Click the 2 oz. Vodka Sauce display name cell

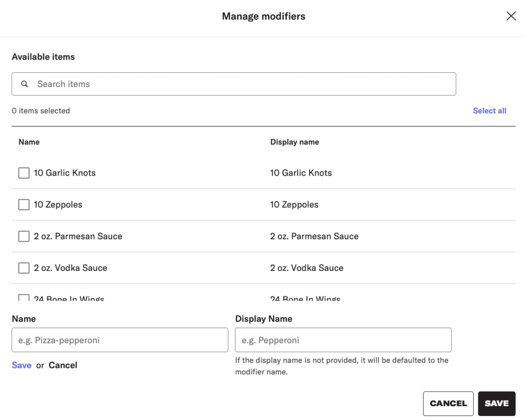(307, 268)
